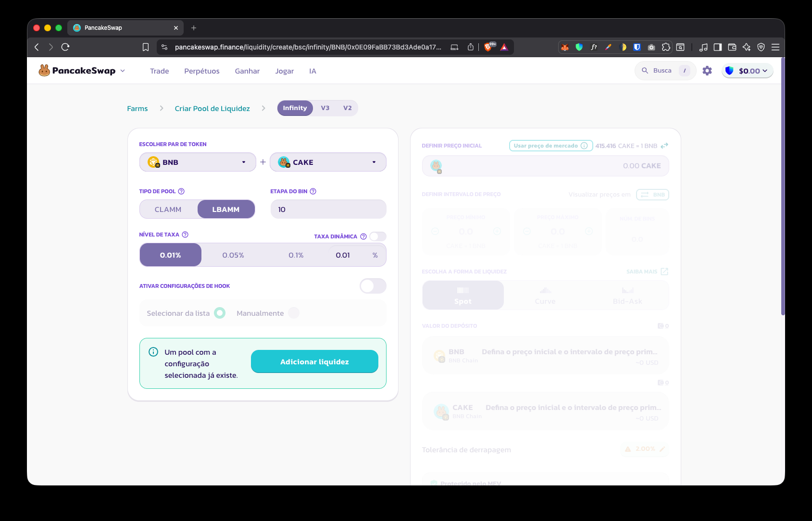Open a new browser tab with plus

coord(194,28)
